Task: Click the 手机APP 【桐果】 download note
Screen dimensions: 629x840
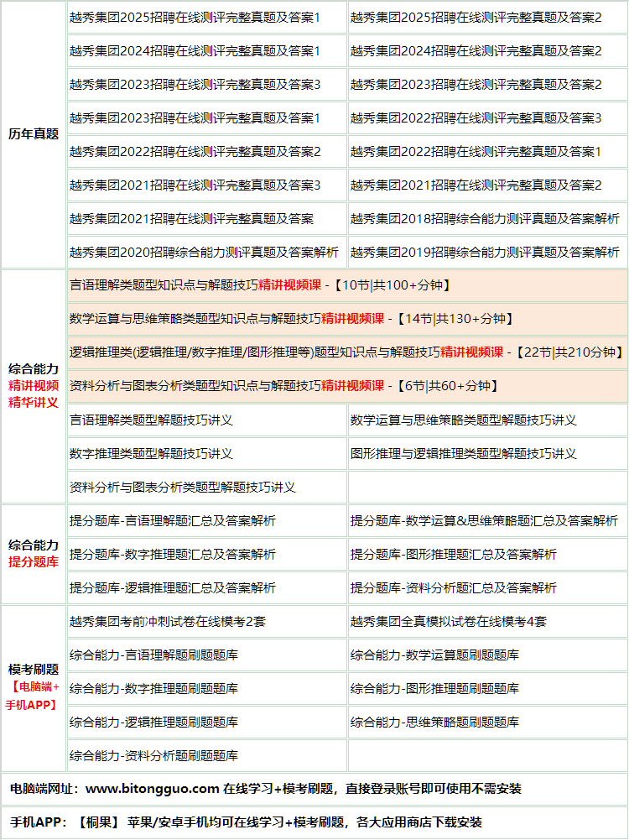Action: tap(247, 822)
